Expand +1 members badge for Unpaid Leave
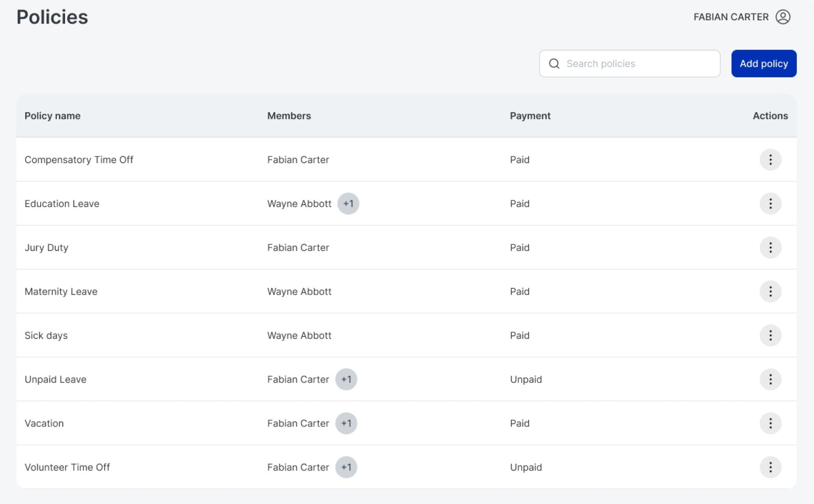 click(346, 379)
